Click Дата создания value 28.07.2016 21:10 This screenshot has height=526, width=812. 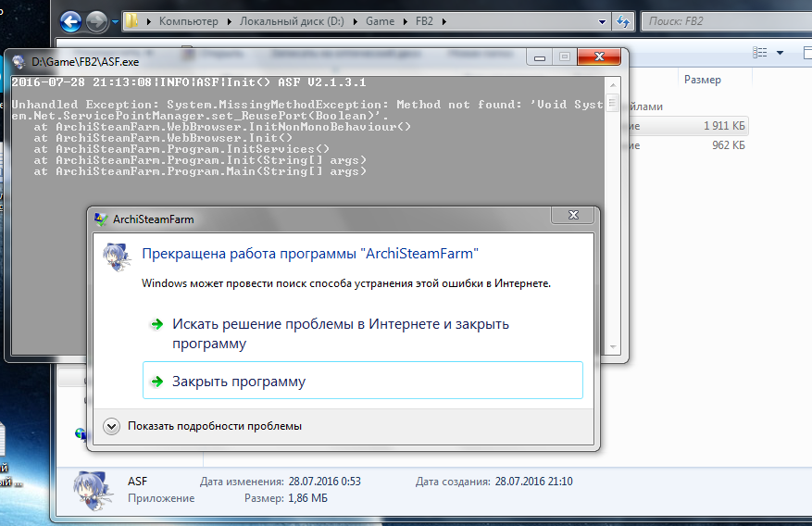tap(534, 482)
